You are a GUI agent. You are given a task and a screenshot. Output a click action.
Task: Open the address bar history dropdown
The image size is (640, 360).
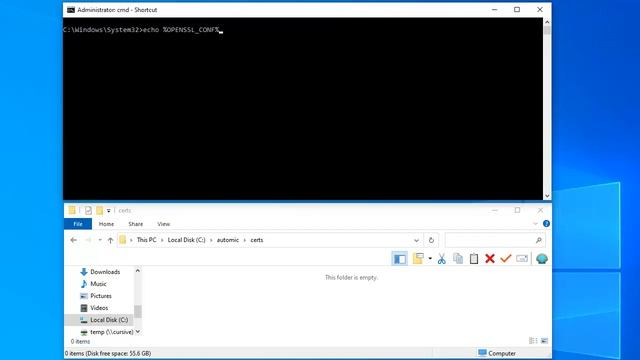click(x=416, y=240)
